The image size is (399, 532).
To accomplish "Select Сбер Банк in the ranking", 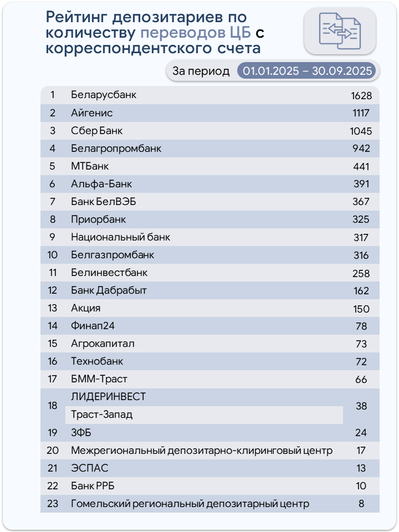I will (x=96, y=131).
